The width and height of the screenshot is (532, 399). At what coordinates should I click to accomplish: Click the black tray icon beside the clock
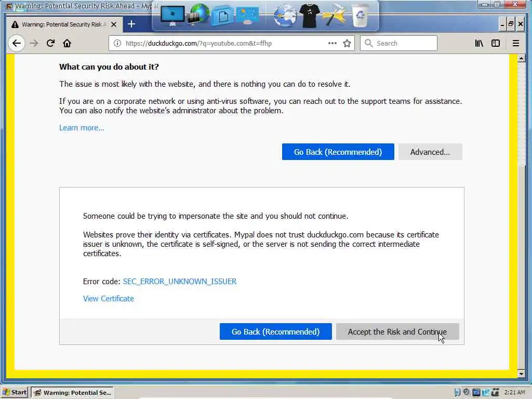coord(495,393)
